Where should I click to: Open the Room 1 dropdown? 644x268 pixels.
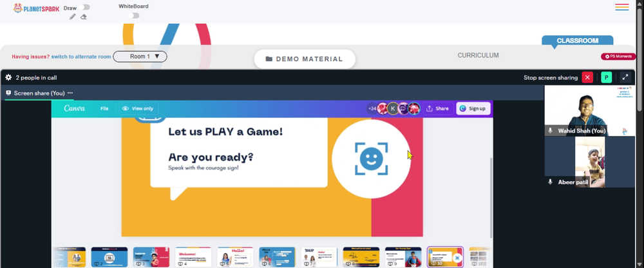[x=140, y=56]
